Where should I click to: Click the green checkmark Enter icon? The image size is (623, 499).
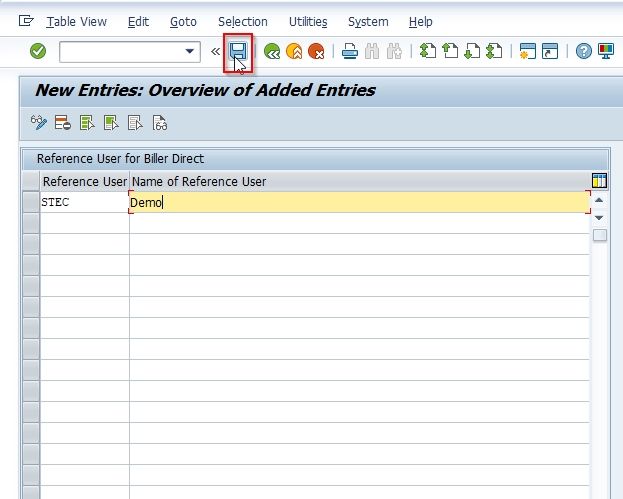(x=38, y=51)
